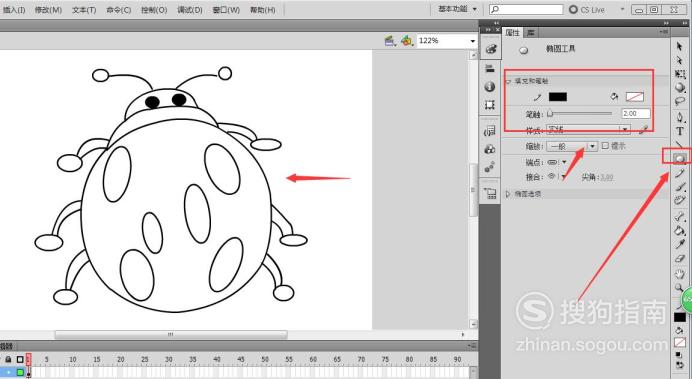Toggle the 提示 hinting checkbox
This screenshot has height=379, width=692.
(x=605, y=146)
